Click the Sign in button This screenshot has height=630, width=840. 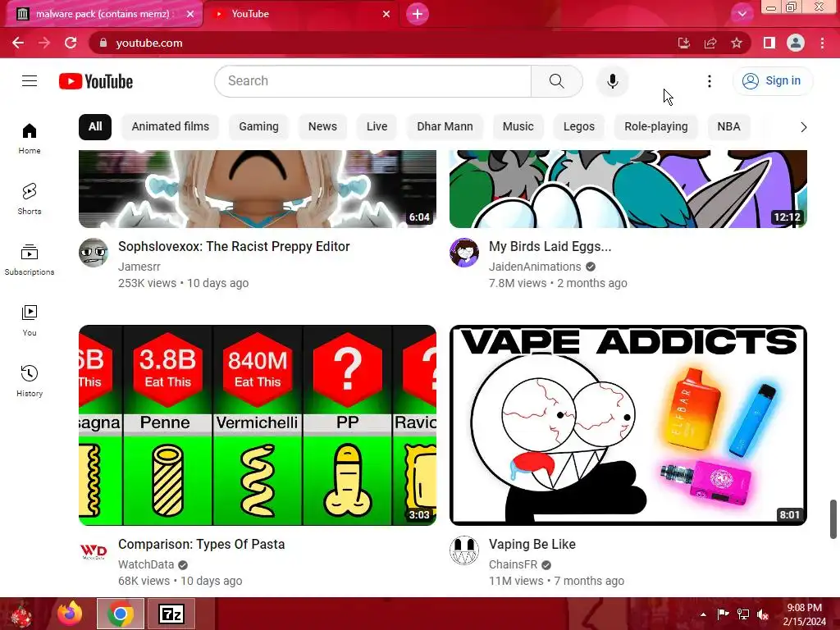point(773,81)
